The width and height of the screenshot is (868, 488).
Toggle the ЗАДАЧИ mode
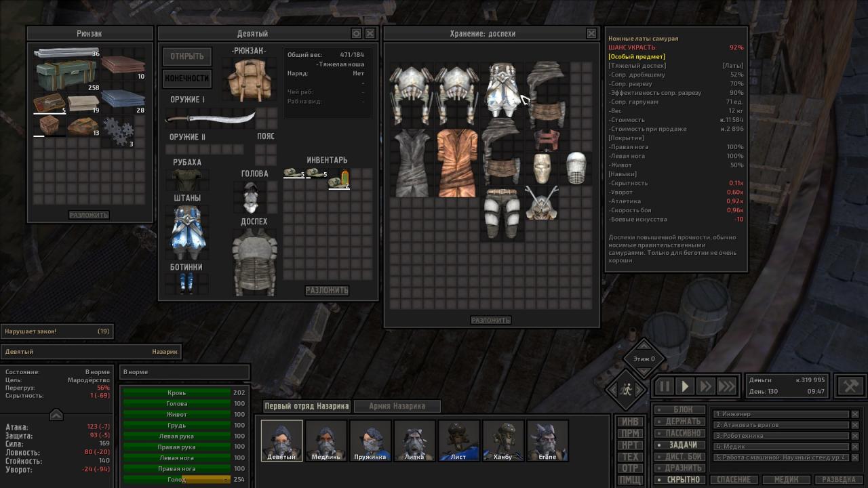click(679, 445)
